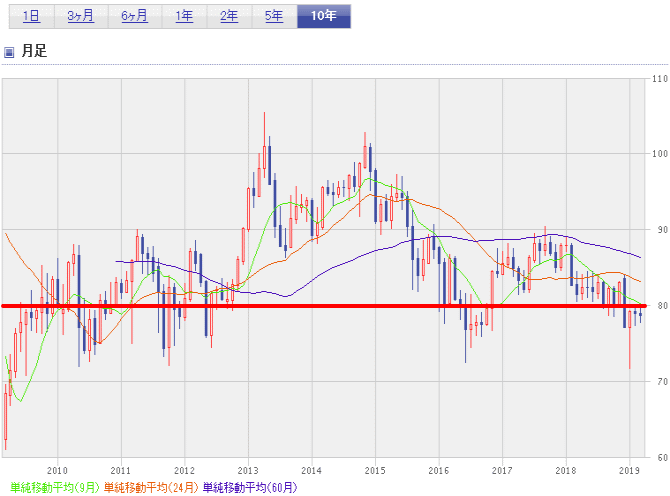Switch to the 1年 period tab
Image resolution: width=670 pixels, height=496 pixels.
tap(184, 16)
